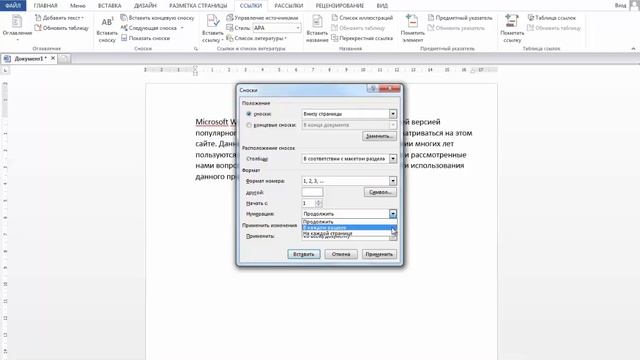Click Вставить концевую сноску
The width and height of the screenshot is (640, 360).
pyautogui.click(x=157, y=18)
